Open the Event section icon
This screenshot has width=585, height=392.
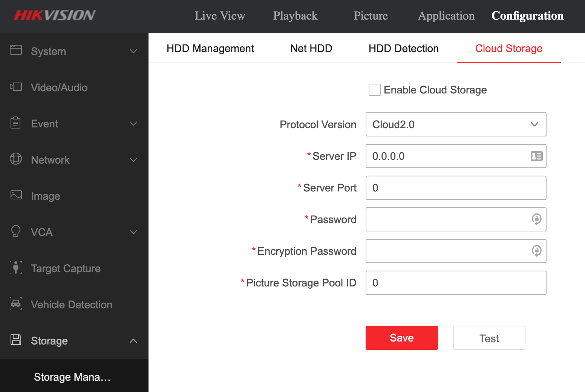(x=16, y=123)
